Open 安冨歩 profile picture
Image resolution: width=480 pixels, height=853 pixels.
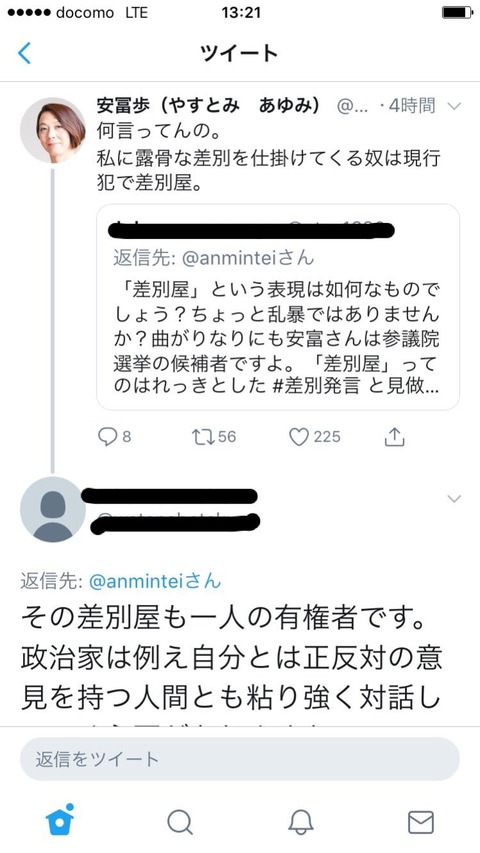pyautogui.click(x=53, y=131)
